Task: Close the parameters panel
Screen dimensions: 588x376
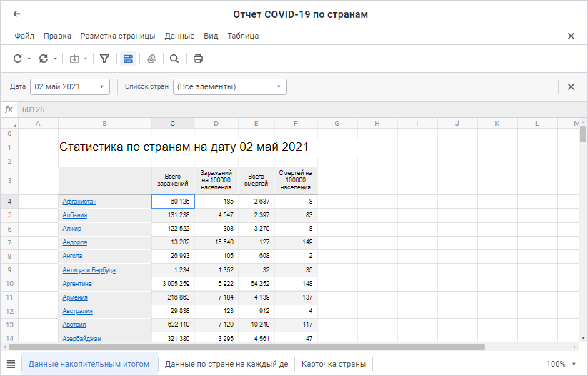Action: (571, 87)
